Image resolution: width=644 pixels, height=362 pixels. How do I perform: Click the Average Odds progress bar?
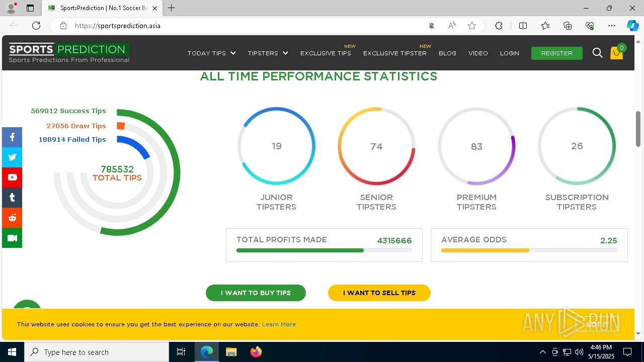tap(529, 250)
